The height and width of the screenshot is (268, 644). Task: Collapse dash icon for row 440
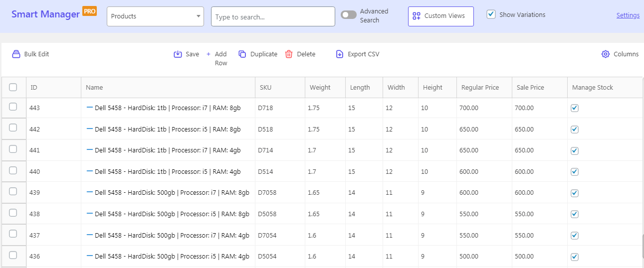point(90,171)
